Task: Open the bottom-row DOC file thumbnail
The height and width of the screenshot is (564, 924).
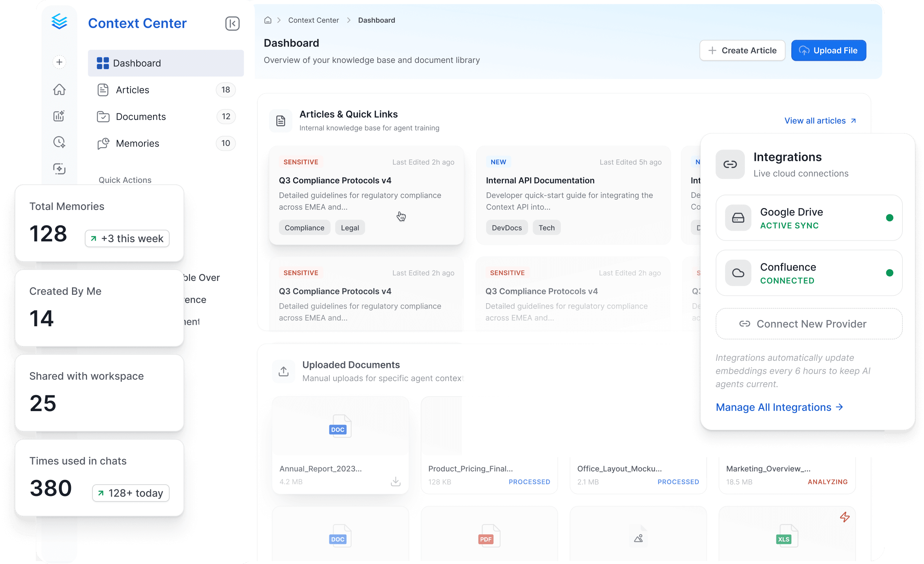Action: coord(340,536)
